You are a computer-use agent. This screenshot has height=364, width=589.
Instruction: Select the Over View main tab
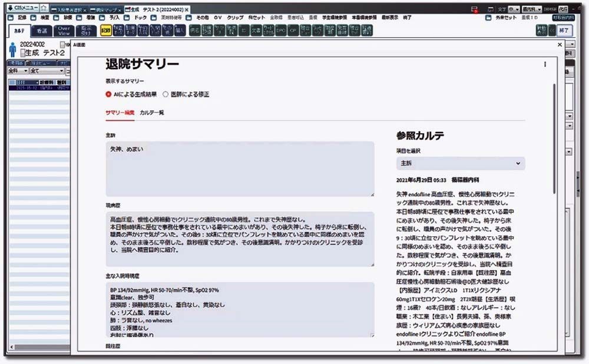point(64,31)
